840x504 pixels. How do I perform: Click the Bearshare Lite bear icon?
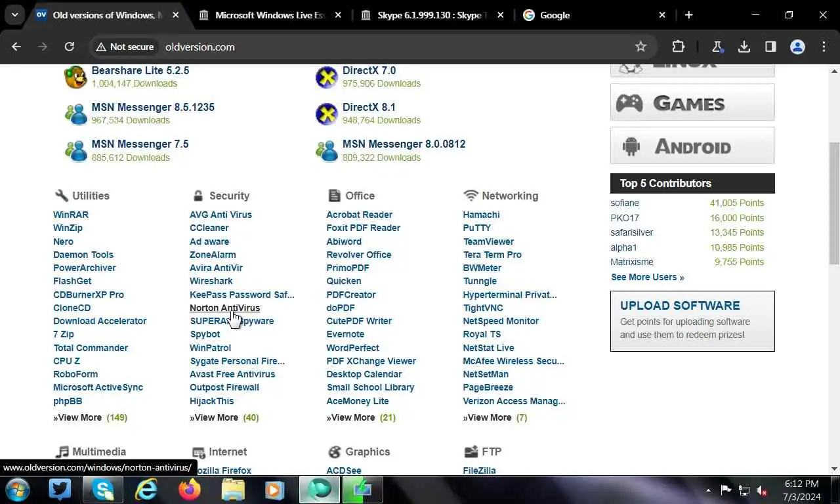coord(75,77)
